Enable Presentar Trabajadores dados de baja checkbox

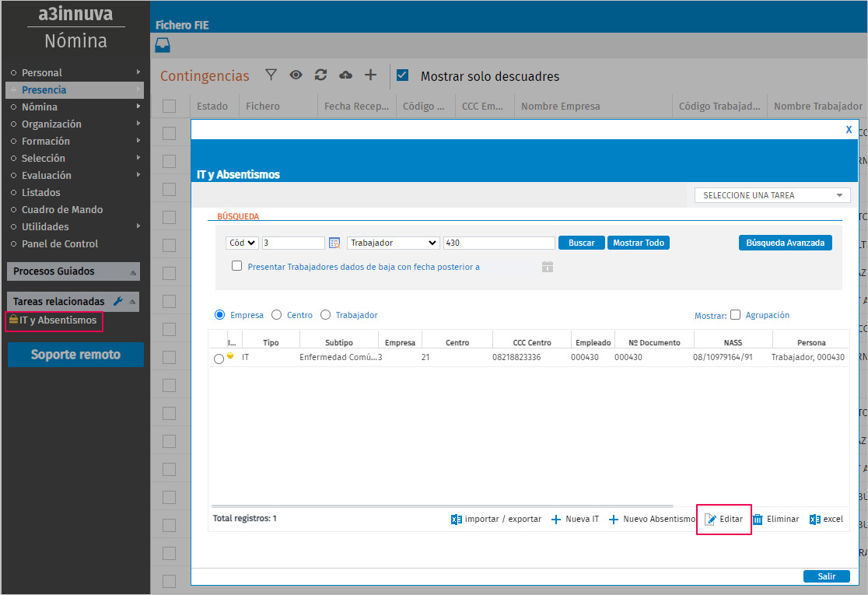(237, 266)
